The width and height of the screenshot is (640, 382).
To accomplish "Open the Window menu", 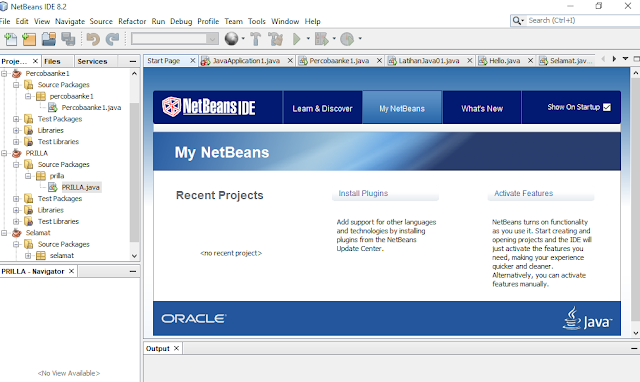I will [285, 21].
